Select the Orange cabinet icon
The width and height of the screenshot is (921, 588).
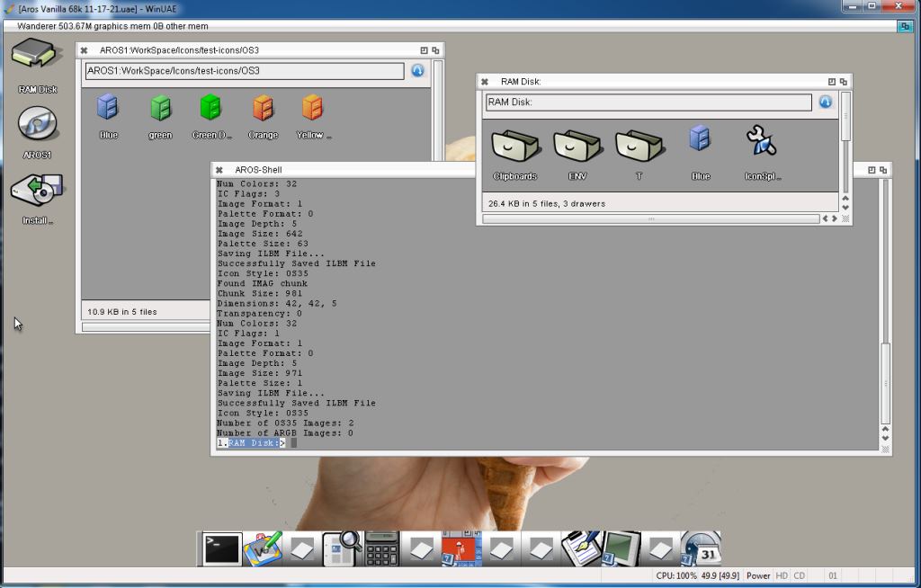(263, 109)
